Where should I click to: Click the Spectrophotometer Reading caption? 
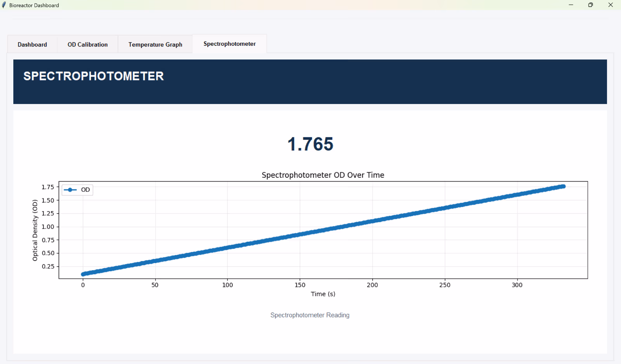[310, 315]
